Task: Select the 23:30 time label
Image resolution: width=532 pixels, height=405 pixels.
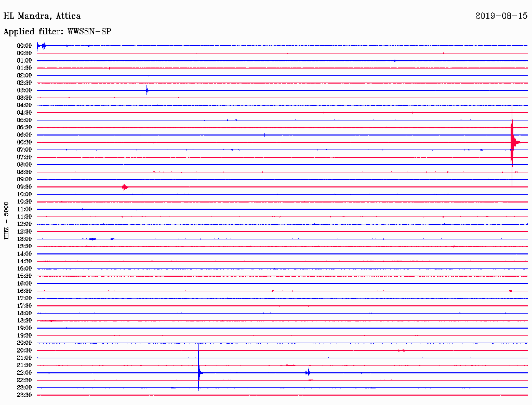Action: coord(24,395)
